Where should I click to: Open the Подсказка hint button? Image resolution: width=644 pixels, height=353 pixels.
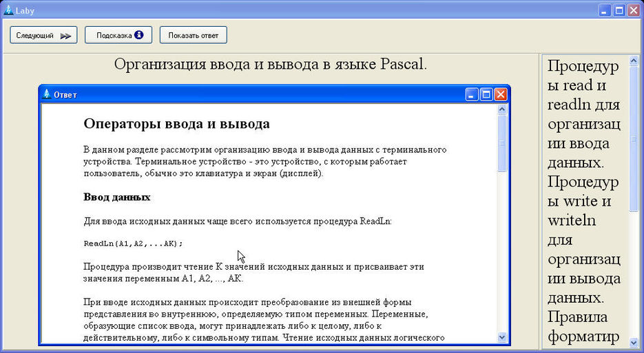pyautogui.click(x=118, y=35)
